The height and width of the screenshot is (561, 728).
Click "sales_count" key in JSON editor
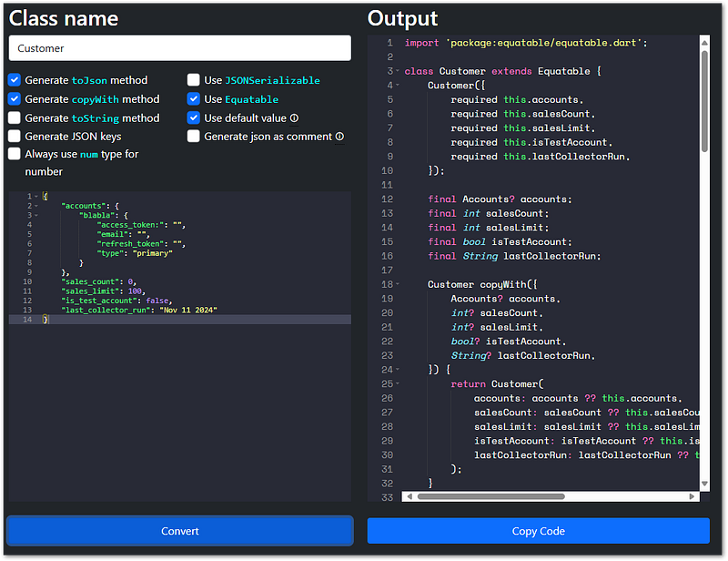coord(90,281)
